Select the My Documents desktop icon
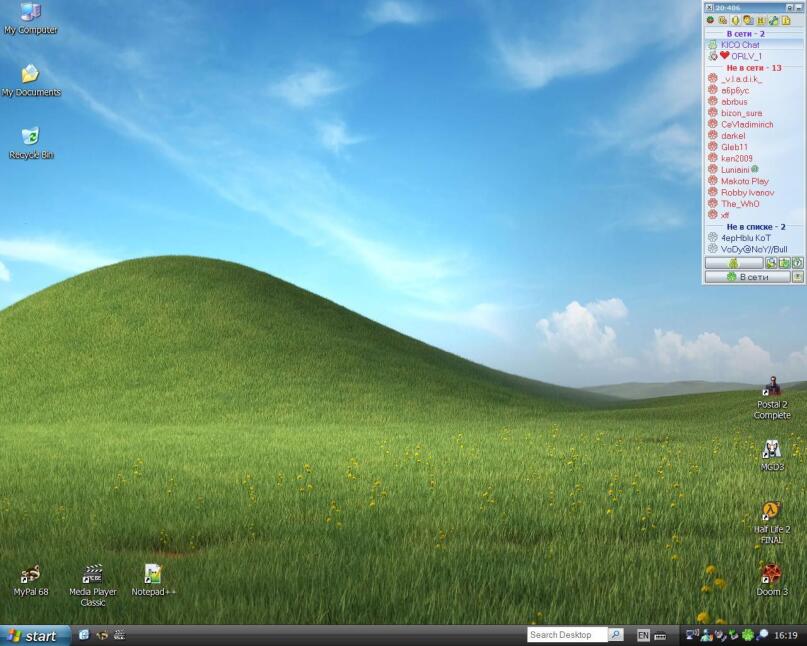 [30, 81]
